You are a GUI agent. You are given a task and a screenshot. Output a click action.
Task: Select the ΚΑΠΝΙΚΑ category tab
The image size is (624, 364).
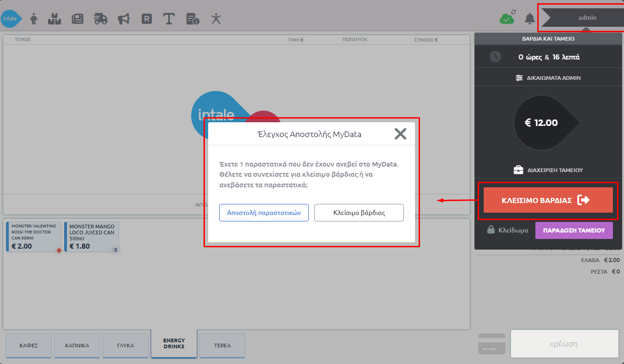tap(77, 345)
